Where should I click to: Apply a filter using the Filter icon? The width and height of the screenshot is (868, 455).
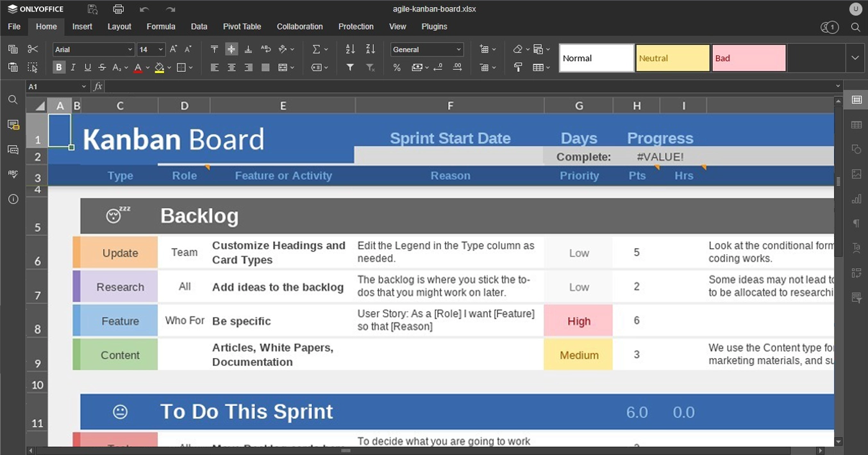click(349, 67)
